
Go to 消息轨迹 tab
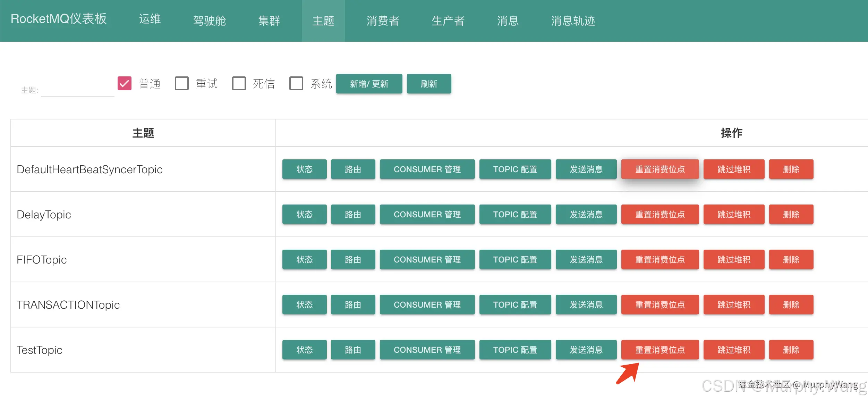[573, 21]
